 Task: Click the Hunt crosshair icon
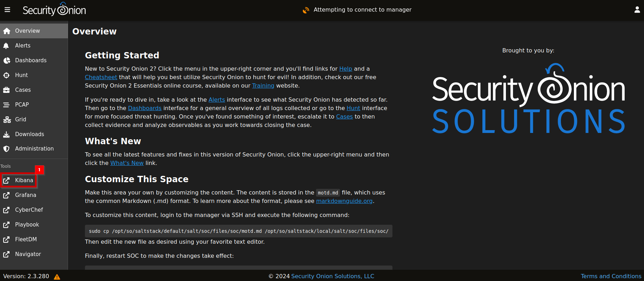pyautogui.click(x=6, y=75)
